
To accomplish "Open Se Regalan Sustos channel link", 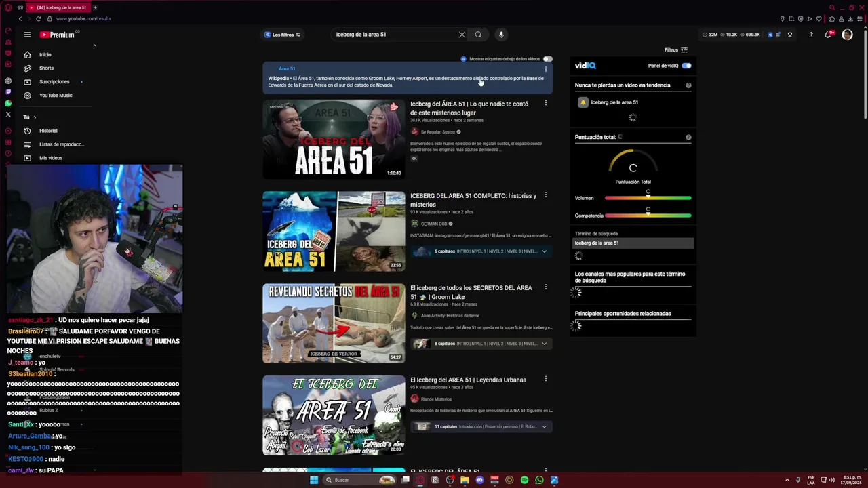I will click(x=437, y=132).
